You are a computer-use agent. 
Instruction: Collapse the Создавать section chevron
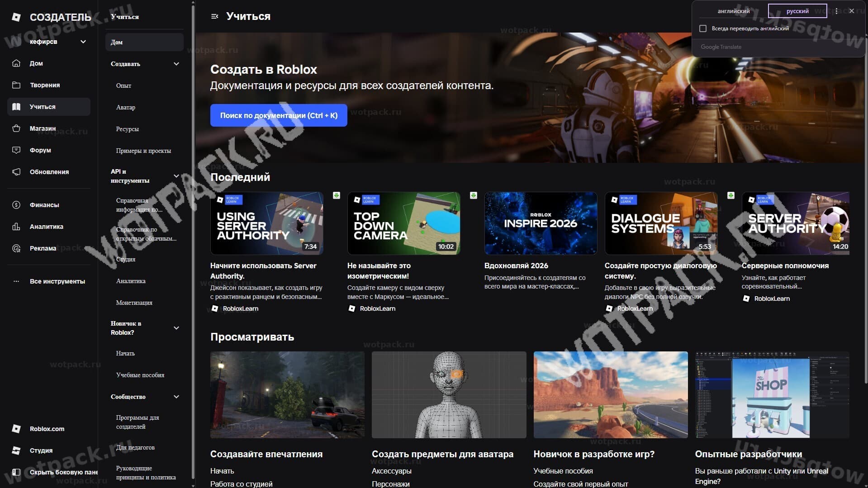click(176, 64)
